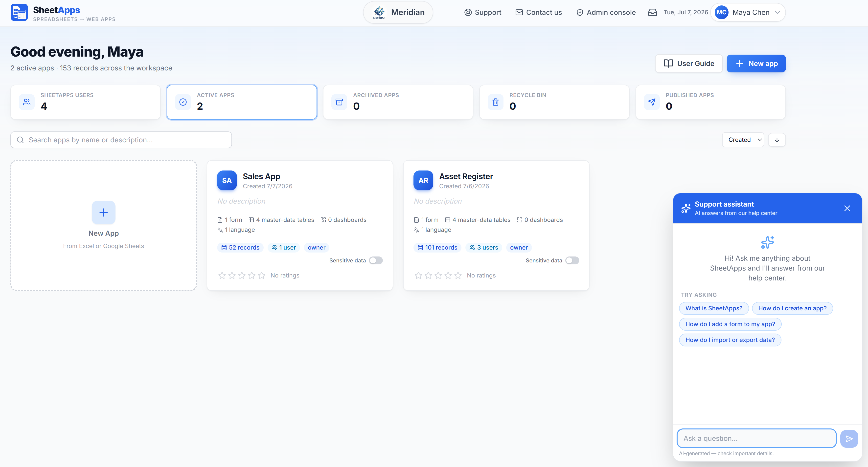Go to the Admin console

click(606, 12)
